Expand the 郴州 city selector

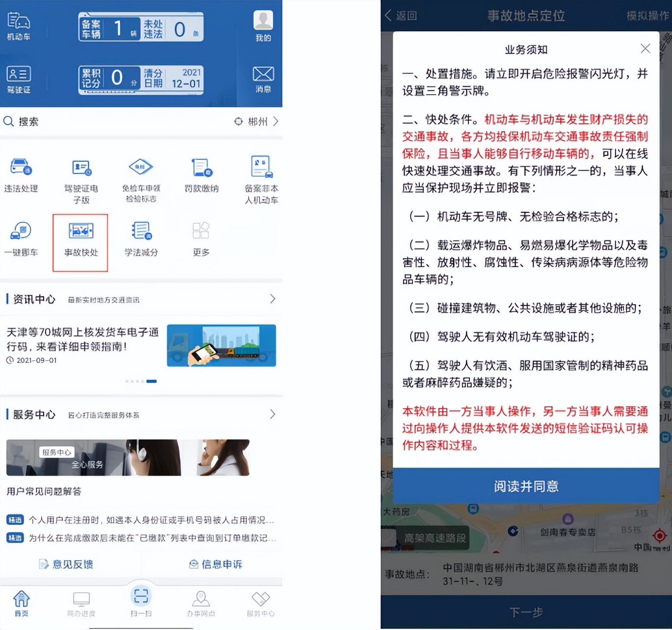pos(255,121)
